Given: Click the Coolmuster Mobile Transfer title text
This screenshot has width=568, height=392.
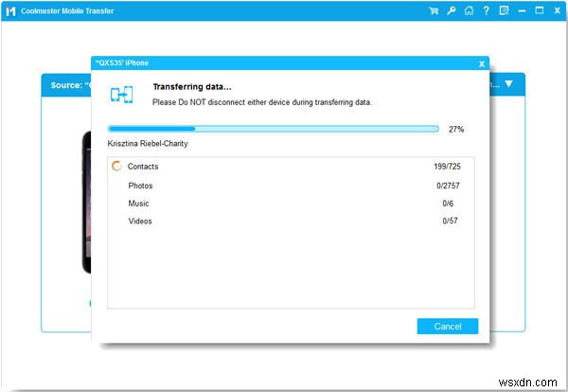Looking at the screenshot, I should pyautogui.click(x=67, y=10).
